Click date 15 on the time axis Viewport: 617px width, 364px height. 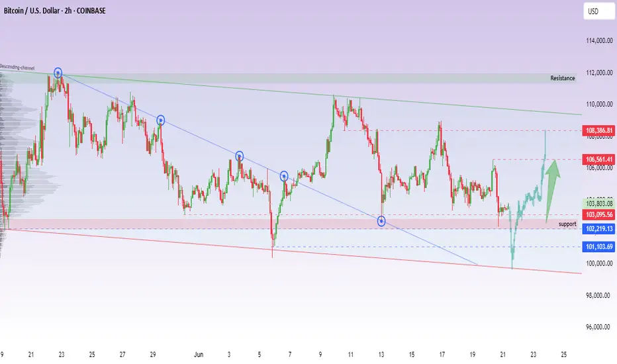412,355
